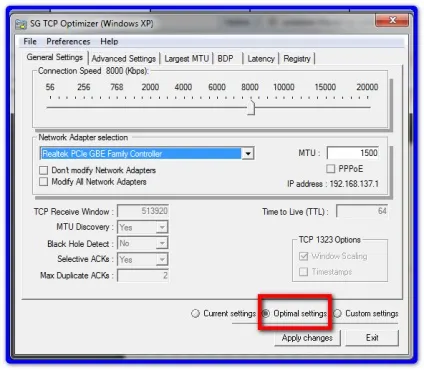Click the MTU input field
Image resolution: width=424 pixels, height=370 pixels.
point(353,153)
